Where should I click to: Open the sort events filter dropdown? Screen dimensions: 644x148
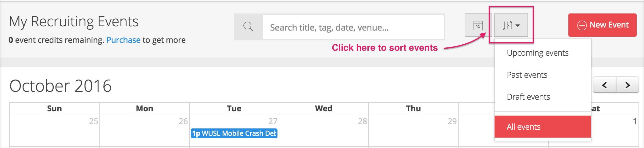(x=511, y=25)
